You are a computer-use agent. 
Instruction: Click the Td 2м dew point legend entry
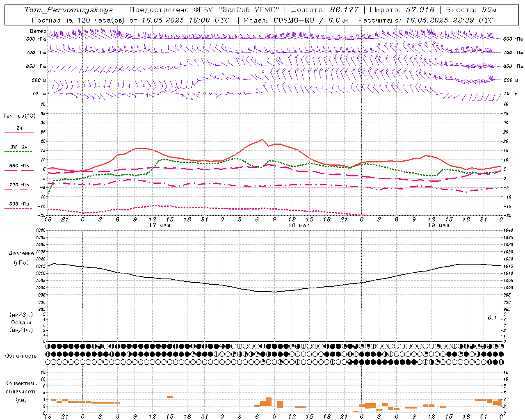pyautogui.click(x=19, y=147)
